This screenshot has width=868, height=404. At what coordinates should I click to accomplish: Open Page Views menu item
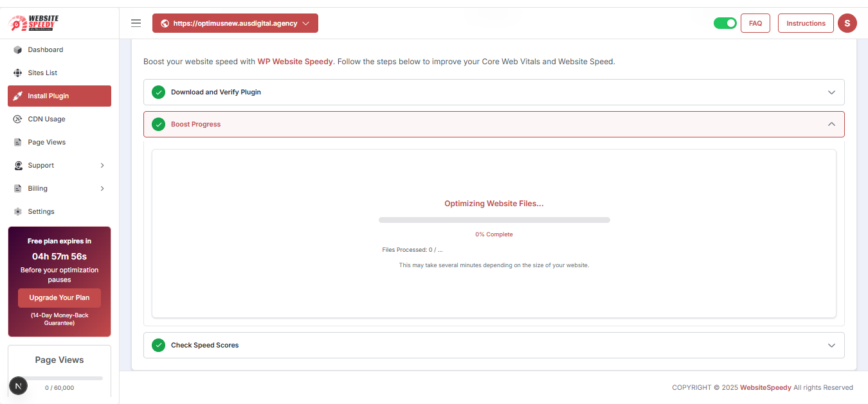coord(59,142)
